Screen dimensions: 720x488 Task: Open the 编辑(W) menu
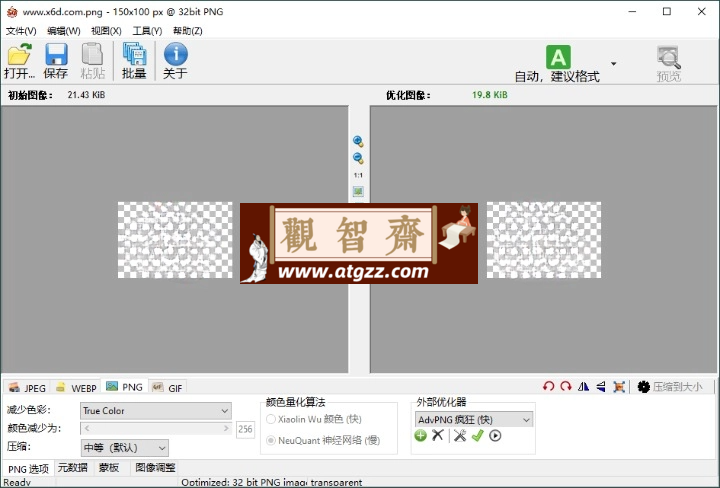coord(63,31)
